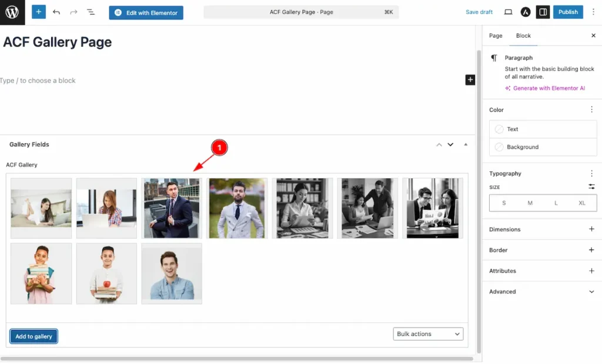Select the smiling man gallery thumbnail
Screen dimensions: 602x364
172,274
